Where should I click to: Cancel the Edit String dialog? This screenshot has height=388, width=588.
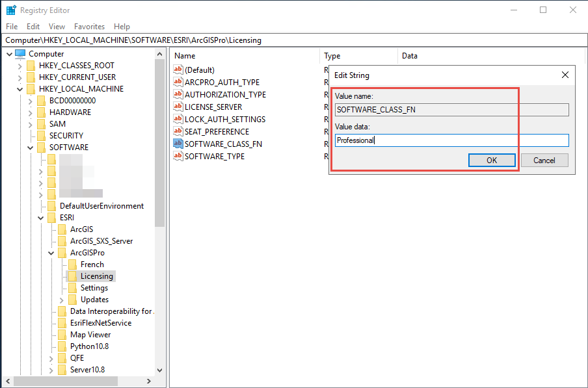(x=544, y=160)
